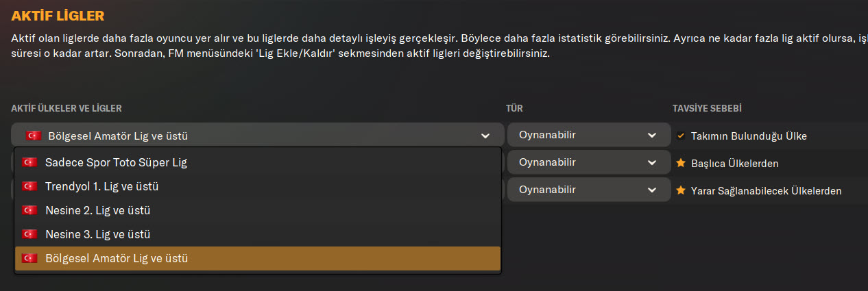Select Sadece Spor Toto Süper Lig option
The height and width of the screenshot is (291, 868).
click(117, 163)
